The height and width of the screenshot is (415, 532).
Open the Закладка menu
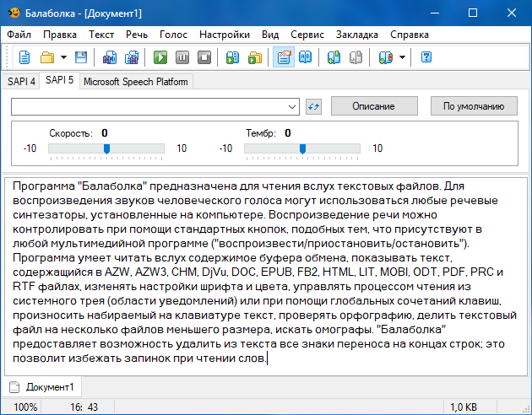356,35
